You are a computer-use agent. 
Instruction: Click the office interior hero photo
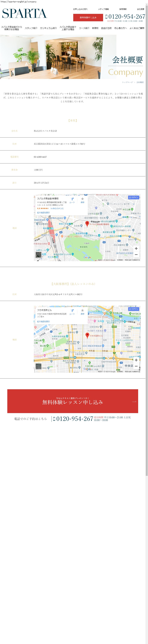(58, 57)
